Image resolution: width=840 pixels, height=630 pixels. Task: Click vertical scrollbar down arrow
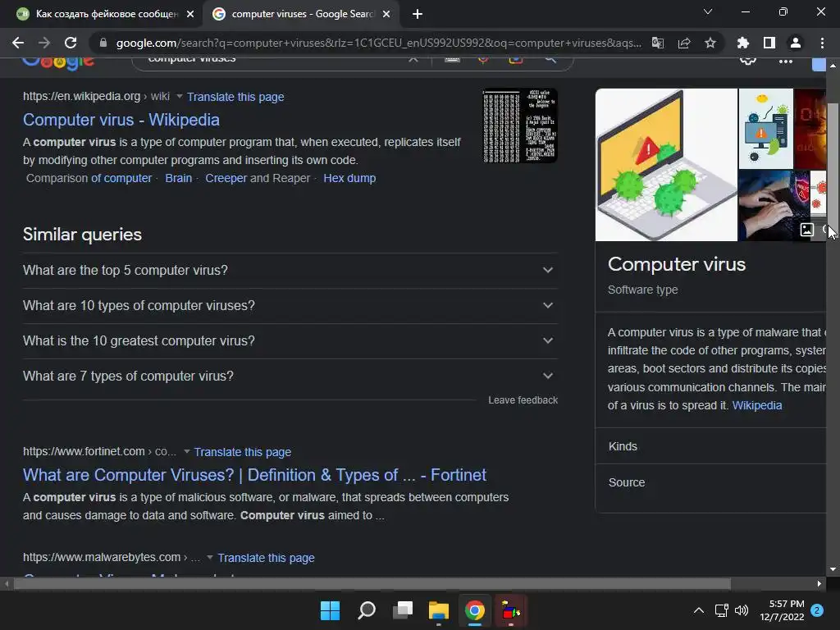click(833, 569)
